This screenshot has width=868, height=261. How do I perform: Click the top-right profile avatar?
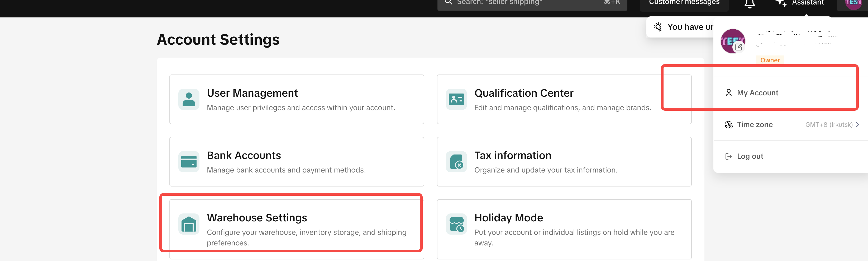(853, 3)
